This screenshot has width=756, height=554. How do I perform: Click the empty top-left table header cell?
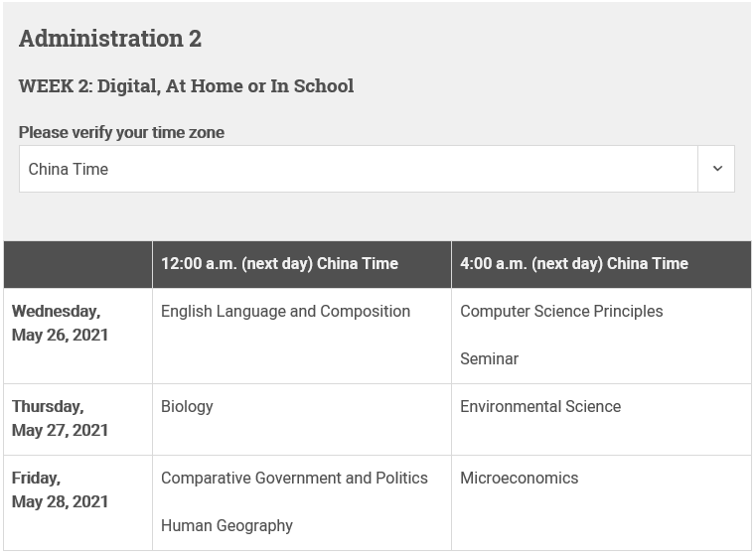(78, 264)
